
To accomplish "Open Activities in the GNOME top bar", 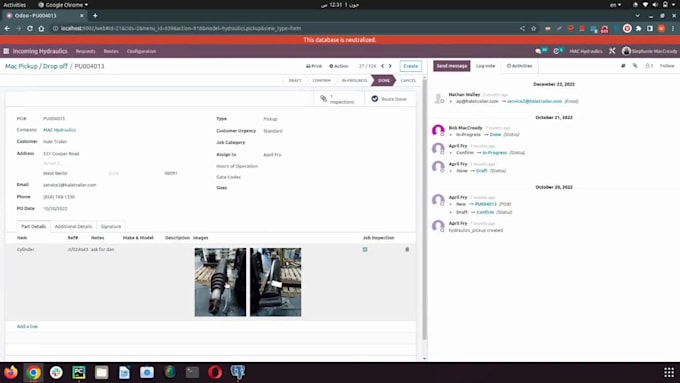I will (x=14, y=5).
